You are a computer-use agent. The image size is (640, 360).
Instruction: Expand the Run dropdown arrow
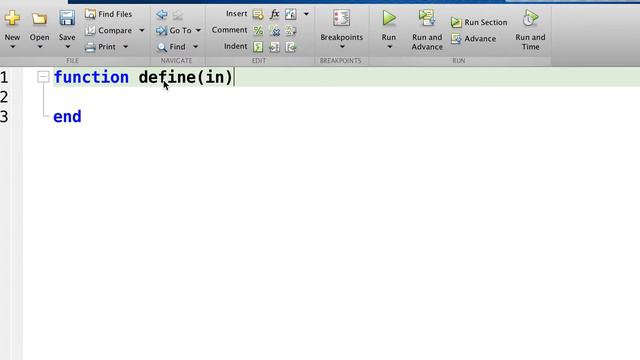[389, 47]
